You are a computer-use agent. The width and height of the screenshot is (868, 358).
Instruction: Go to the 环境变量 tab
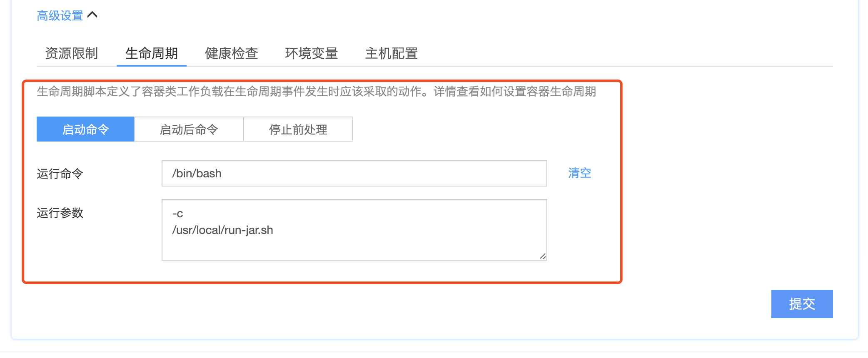tap(312, 53)
